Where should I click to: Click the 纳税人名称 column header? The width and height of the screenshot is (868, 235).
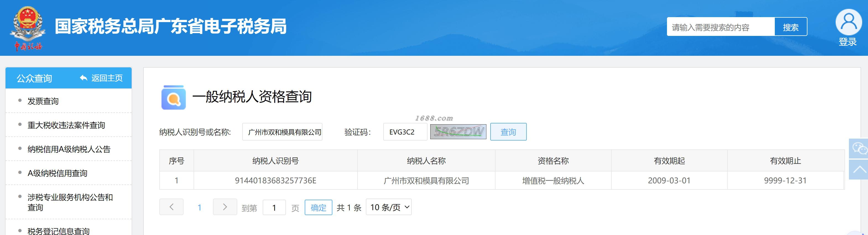(426, 161)
